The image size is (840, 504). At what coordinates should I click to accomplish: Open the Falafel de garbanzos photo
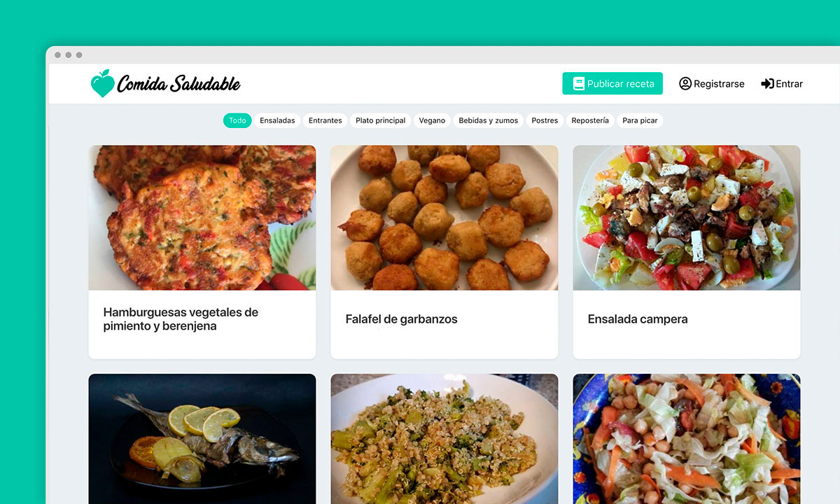(444, 218)
